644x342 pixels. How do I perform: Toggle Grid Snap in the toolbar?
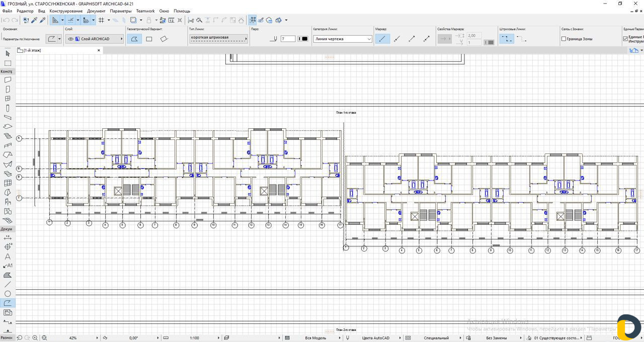(x=101, y=20)
